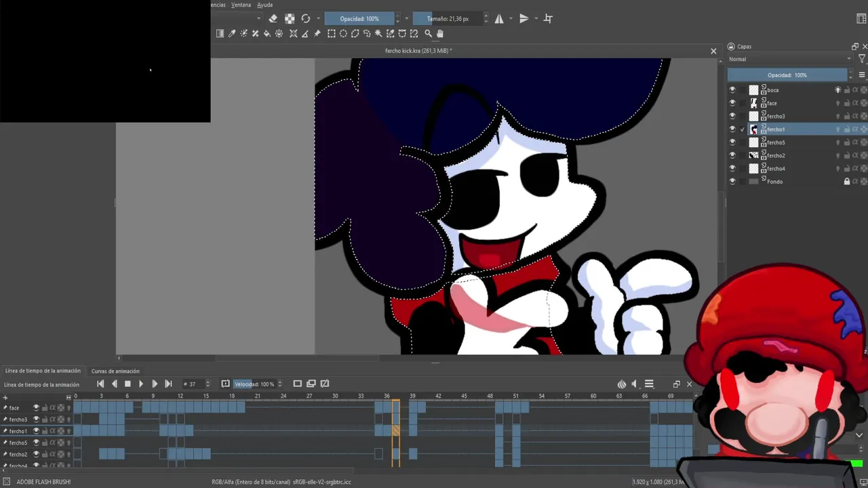Toggle the eraser mode icon

pyautogui.click(x=273, y=19)
